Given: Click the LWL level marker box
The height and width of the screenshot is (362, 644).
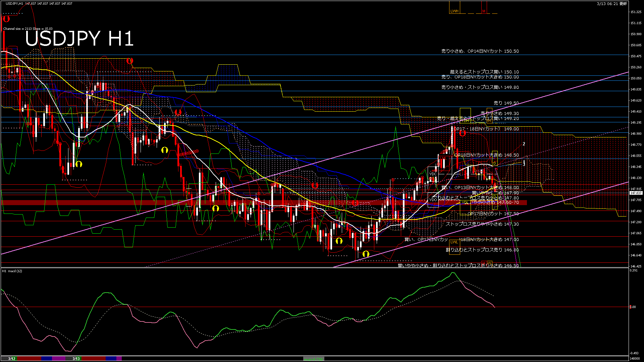Looking at the screenshot, I should [454, 242].
